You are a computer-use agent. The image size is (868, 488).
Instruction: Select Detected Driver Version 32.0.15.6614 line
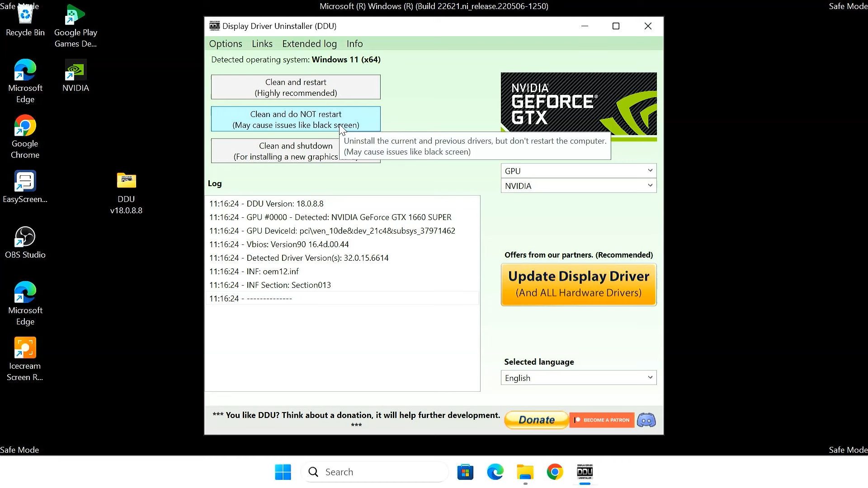342,258
